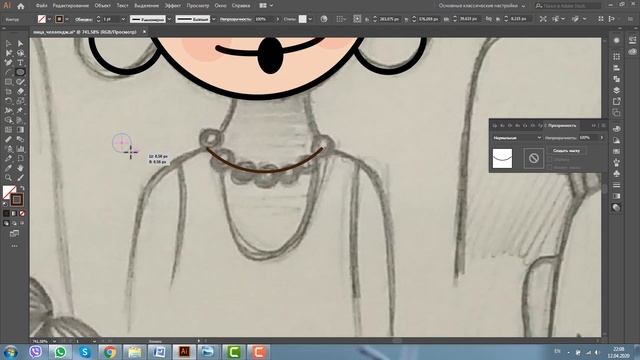Open graphic style dropdown arrow

click(x=310, y=19)
